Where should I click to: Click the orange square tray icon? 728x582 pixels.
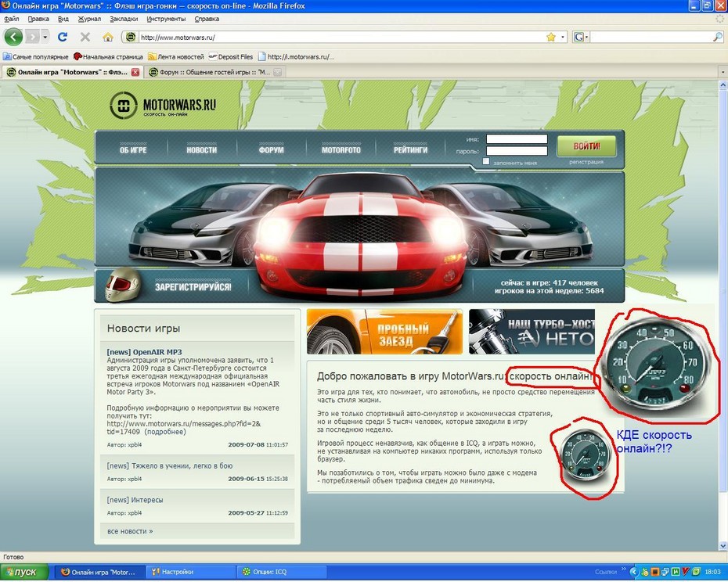[655, 572]
